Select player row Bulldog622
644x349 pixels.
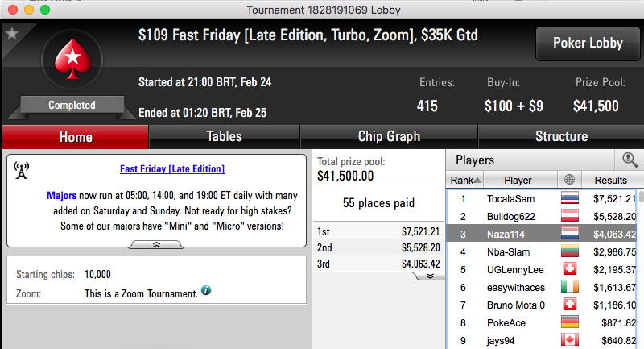(543, 216)
